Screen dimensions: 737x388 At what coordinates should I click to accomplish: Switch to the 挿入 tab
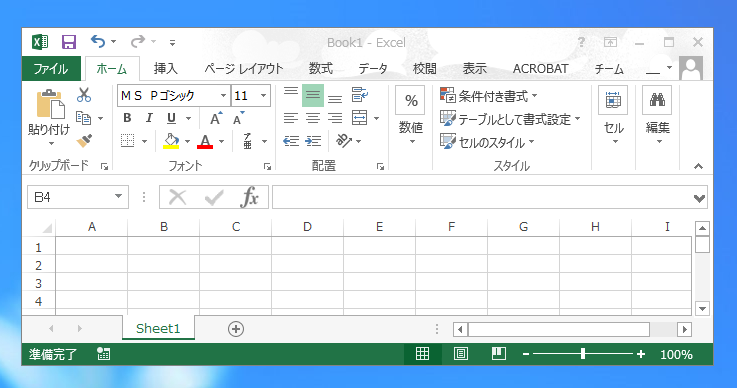tap(166, 69)
